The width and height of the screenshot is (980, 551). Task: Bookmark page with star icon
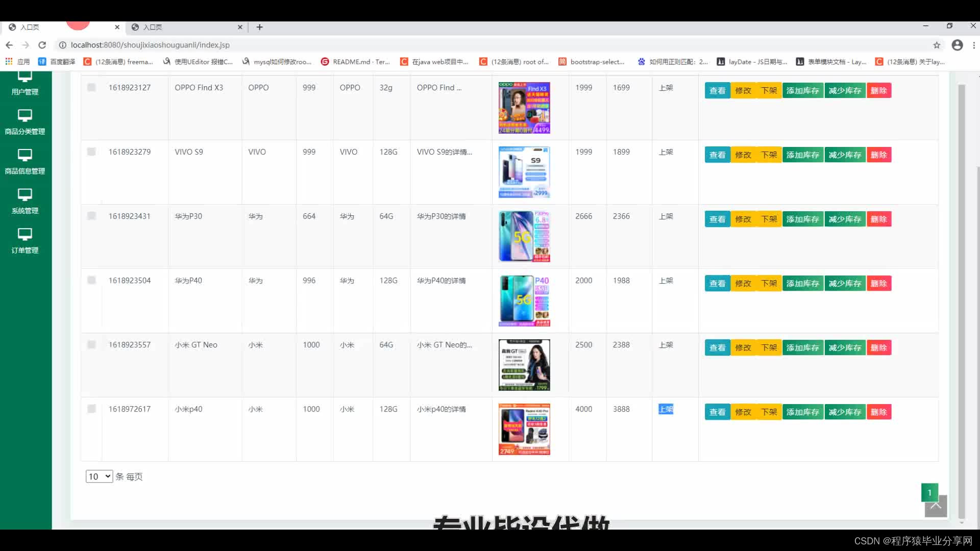[937, 45]
